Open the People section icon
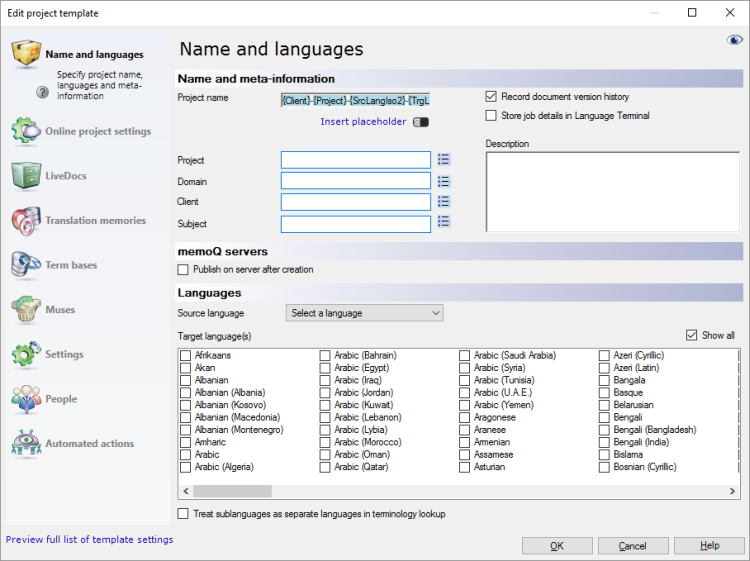Screen dimensions: 750x561 tap(25, 399)
